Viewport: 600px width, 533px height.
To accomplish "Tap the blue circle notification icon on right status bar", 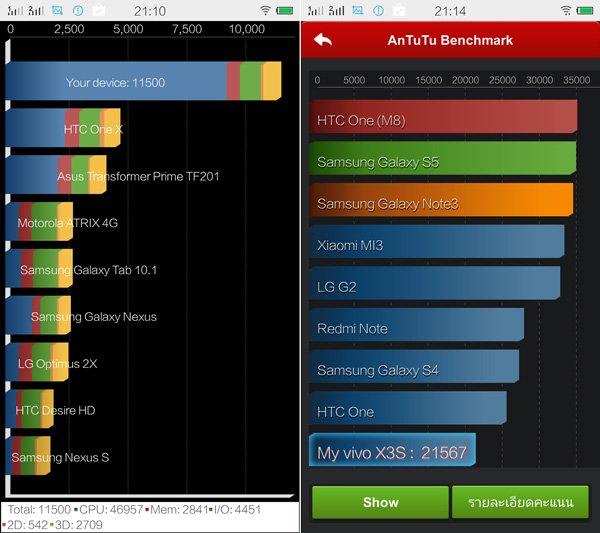I will (378, 10).
